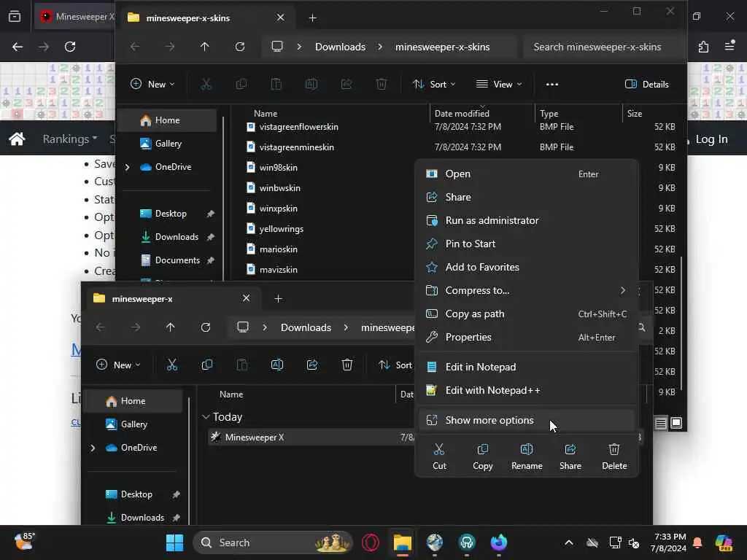Select the win98skin file
Screen dimensions: 747x560
tap(278, 168)
